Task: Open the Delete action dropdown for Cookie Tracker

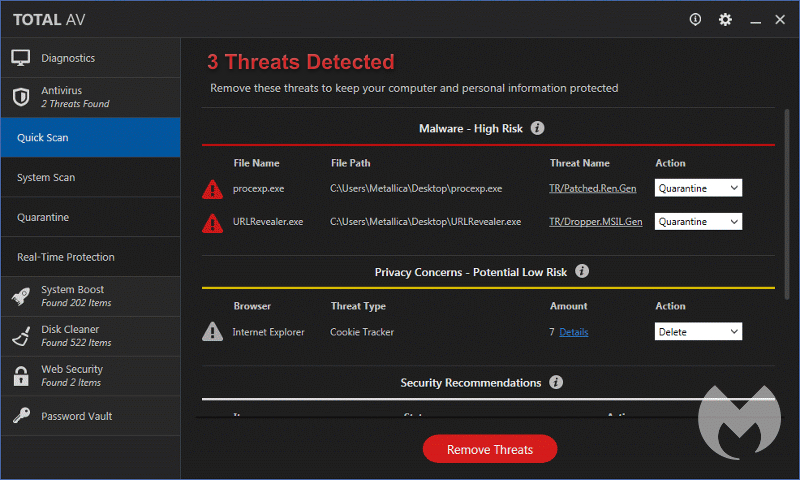Action: click(x=698, y=332)
